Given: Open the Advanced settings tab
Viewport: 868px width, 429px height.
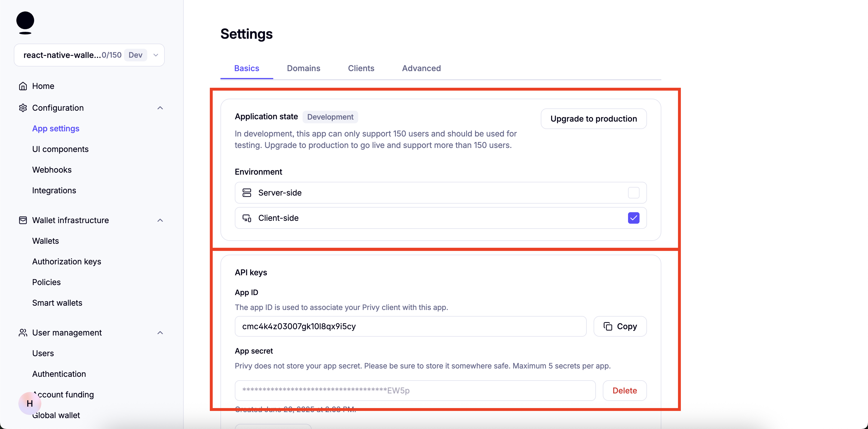Looking at the screenshot, I should (421, 68).
